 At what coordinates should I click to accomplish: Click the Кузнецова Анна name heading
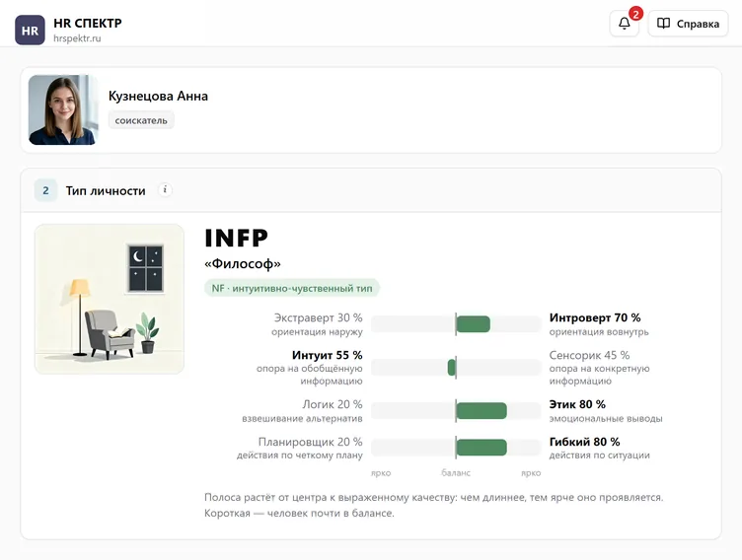click(x=158, y=96)
